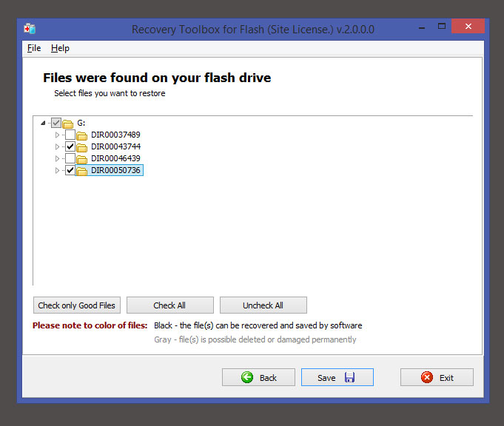This screenshot has height=426, width=504.
Task: Click the DIR00037489 folder icon
Action: (x=81, y=135)
